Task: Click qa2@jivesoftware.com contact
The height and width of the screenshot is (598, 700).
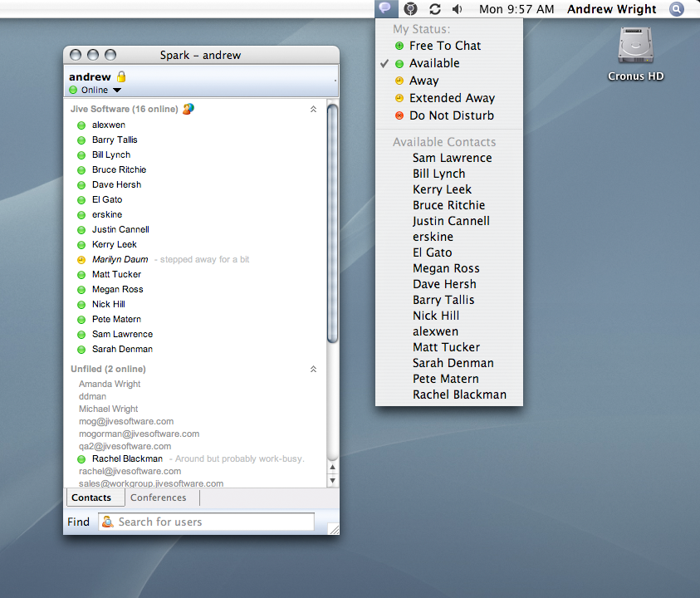Action: [x=125, y=447]
